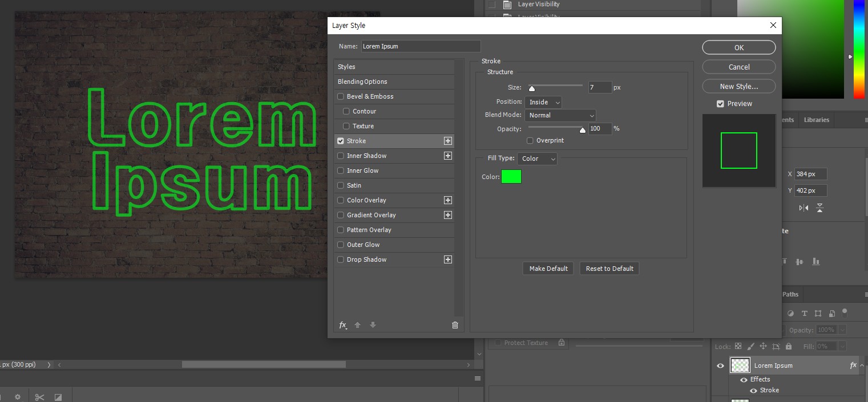Screen dimensions: 868x402
Task: Open the Fill Type dropdown (Color)
Action: pyautogui.click(x=538, y=159)
